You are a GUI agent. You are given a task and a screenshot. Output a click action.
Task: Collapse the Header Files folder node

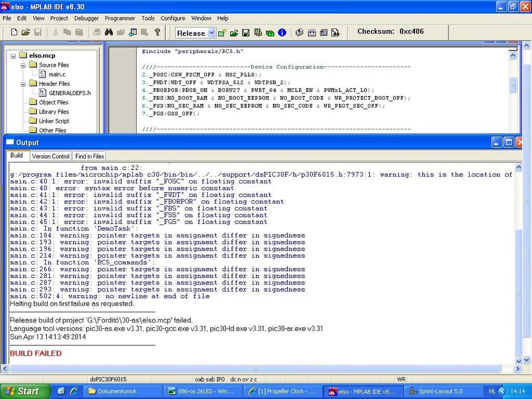23,84
